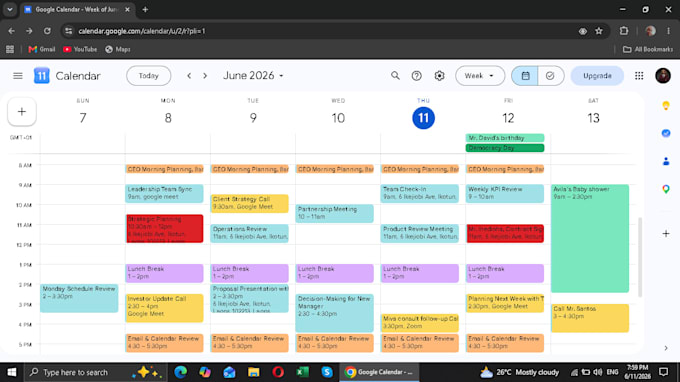Open the support help icon
This screenshot has height=382, width=680.
pos(416,76)
